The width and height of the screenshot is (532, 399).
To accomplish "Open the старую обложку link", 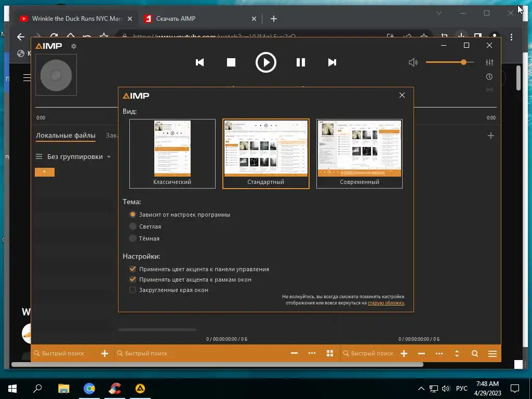I will tap(386, 303).
